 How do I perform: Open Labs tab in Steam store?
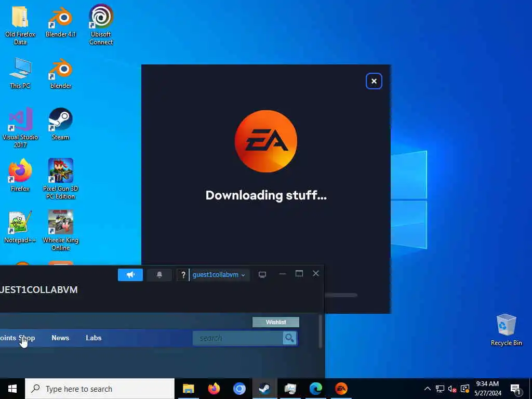[x=94, y=338]
